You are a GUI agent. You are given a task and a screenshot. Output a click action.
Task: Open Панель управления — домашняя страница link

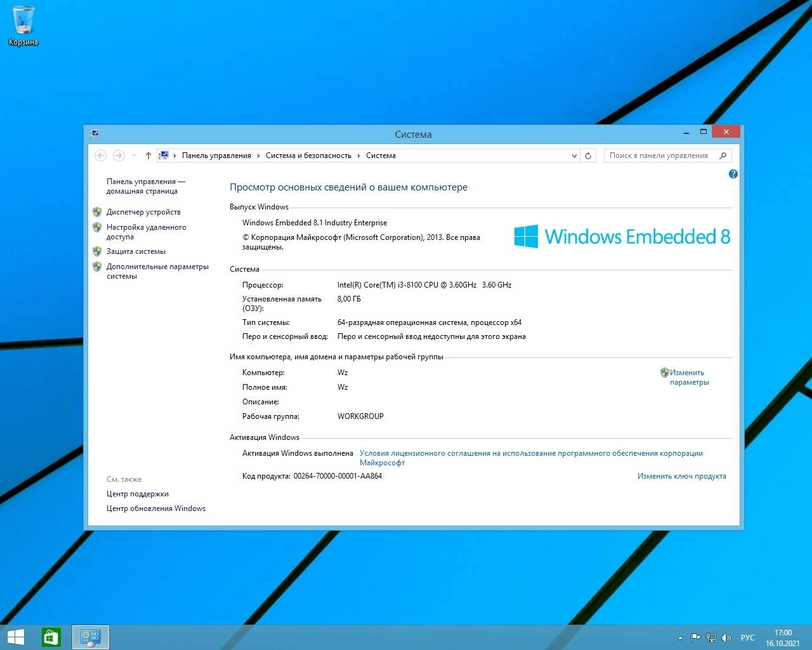click(146, 186)
